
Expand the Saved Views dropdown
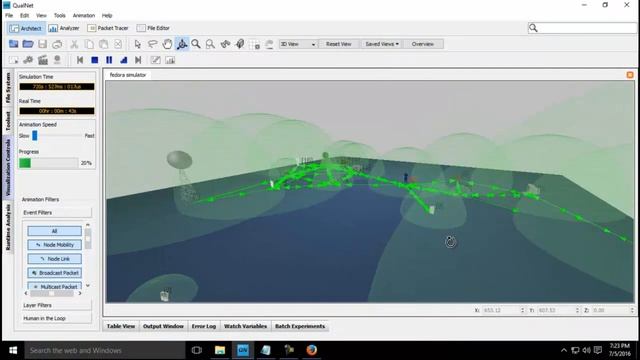382,44
